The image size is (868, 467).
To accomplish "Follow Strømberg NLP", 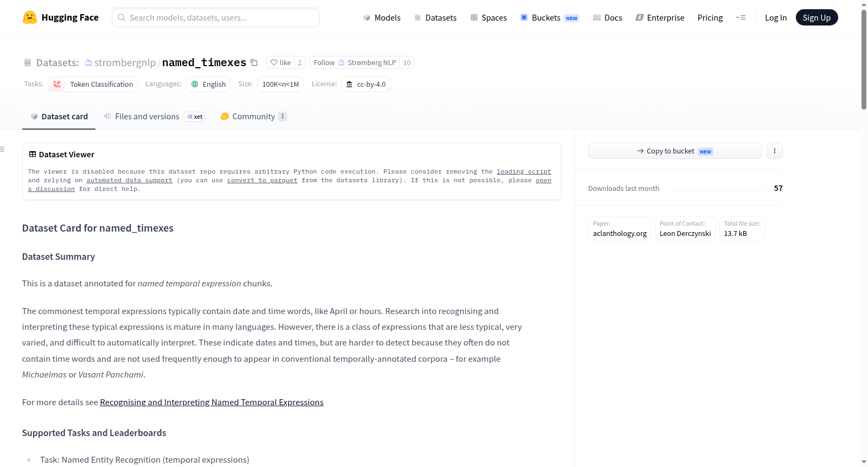I will (x=355, y=62).
